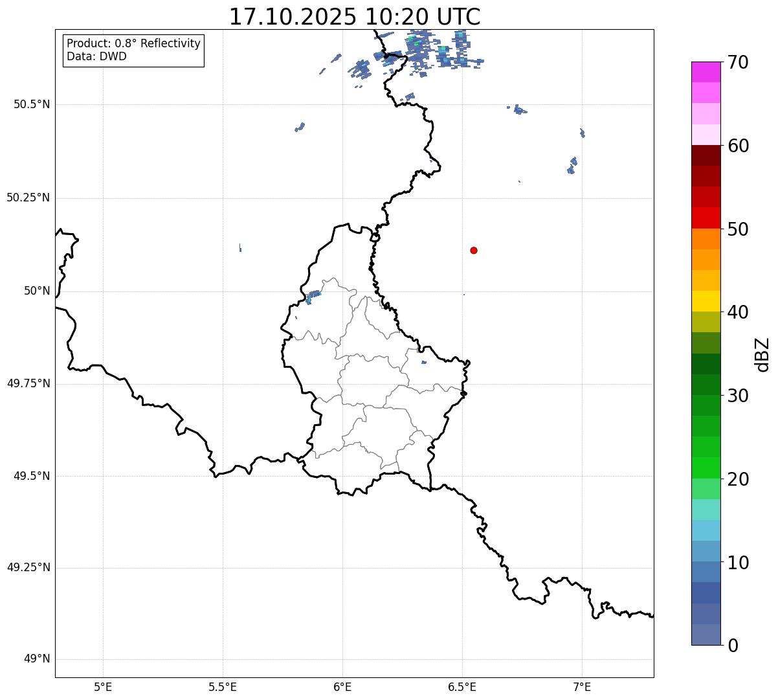
Task: Select the "Product: 0.8° Reflectivity" text
Action: point(133,43)
